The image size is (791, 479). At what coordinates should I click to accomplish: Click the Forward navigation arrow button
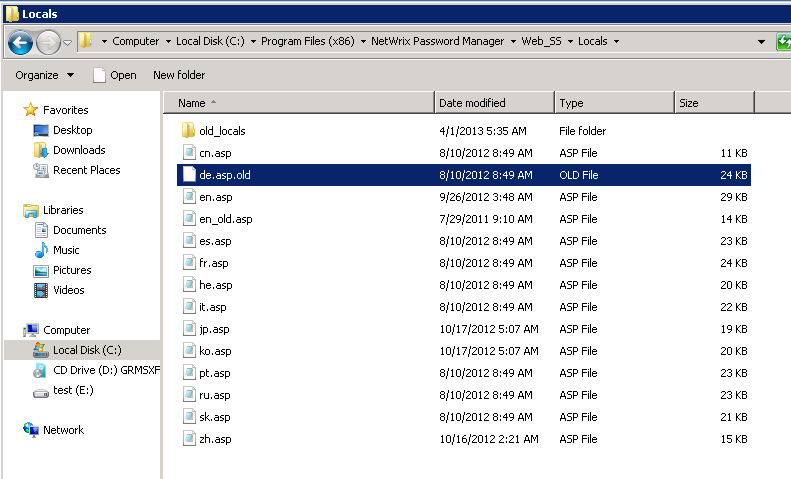coord(47,42)
